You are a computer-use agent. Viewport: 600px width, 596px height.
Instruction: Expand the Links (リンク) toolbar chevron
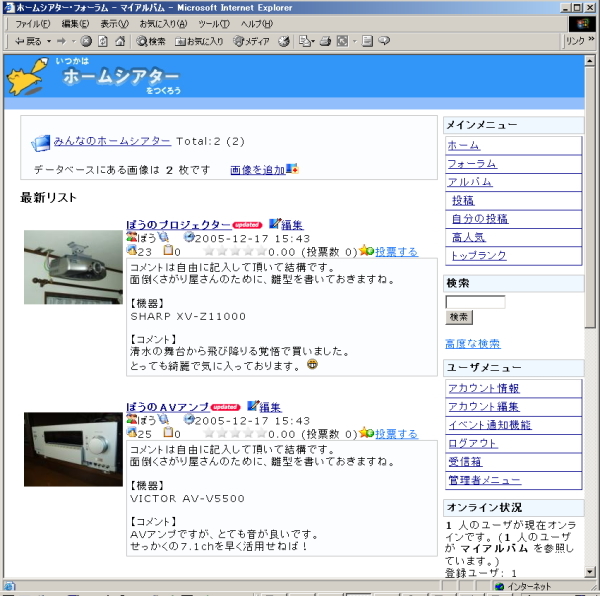point(592,39)
